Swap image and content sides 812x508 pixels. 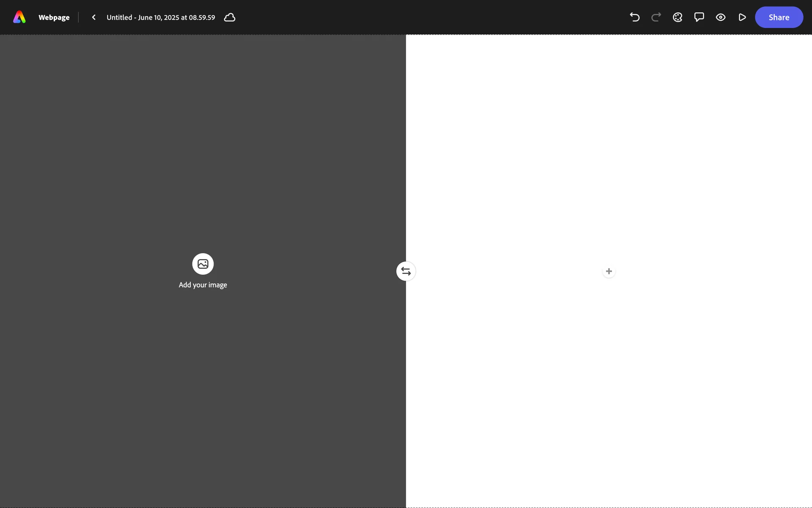click(x=406, y=271)
